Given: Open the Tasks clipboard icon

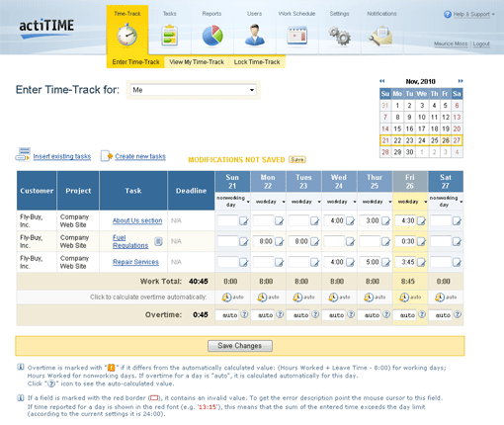Looking at the screenshot, I should point(170,36).
